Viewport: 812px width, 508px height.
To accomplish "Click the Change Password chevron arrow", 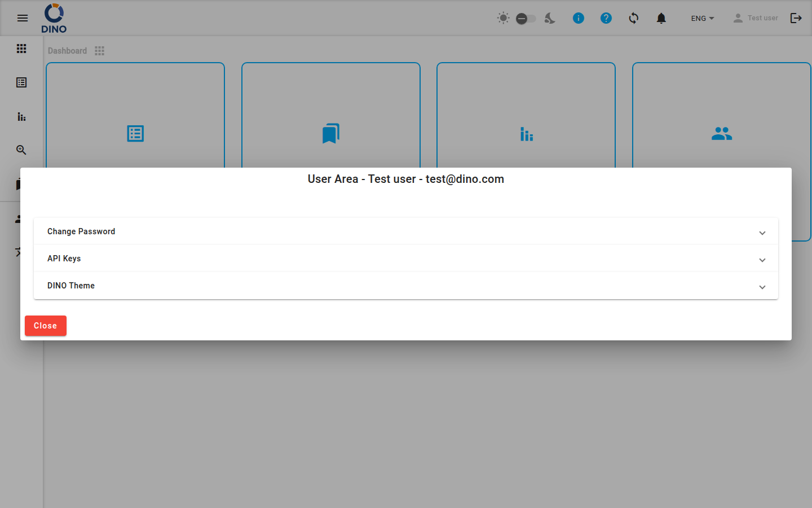I will click(x=762, y=233).
